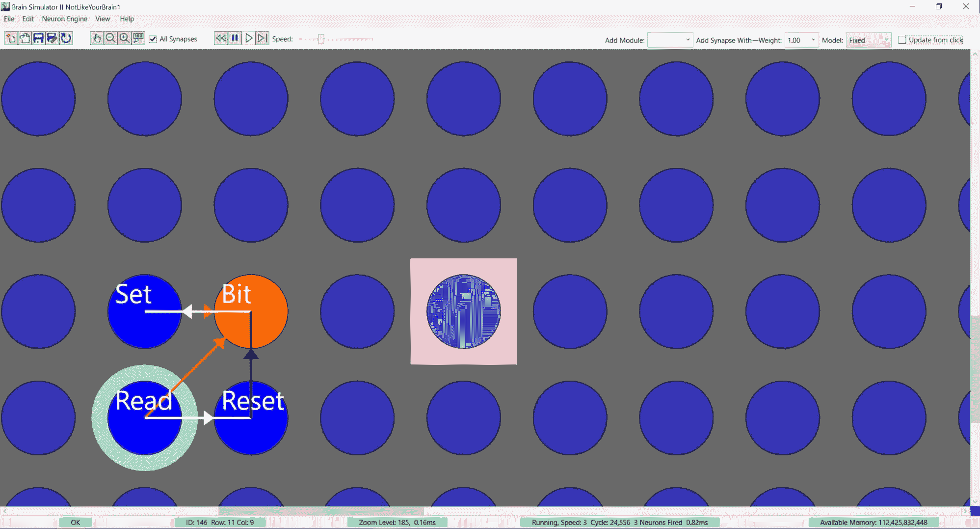Click the New network file icon
Viewport: 980px width, 529px height.
pos(11,38)
